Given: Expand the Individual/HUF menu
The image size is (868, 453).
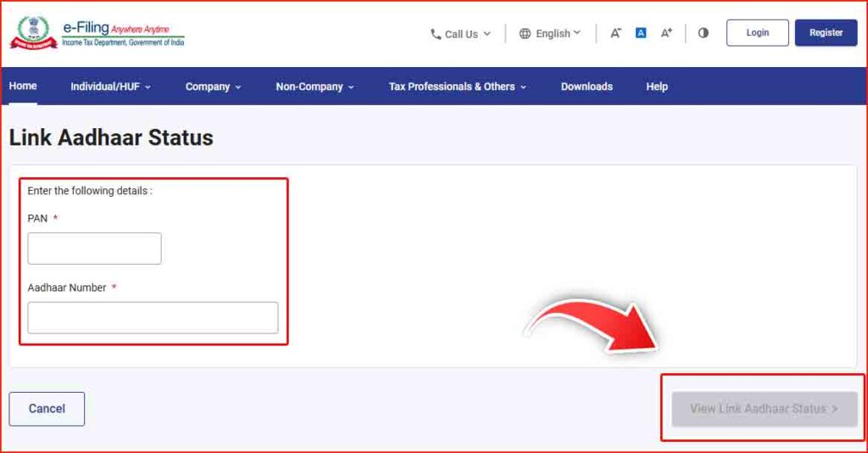Looking at the screenshot, I should (110, 87).
